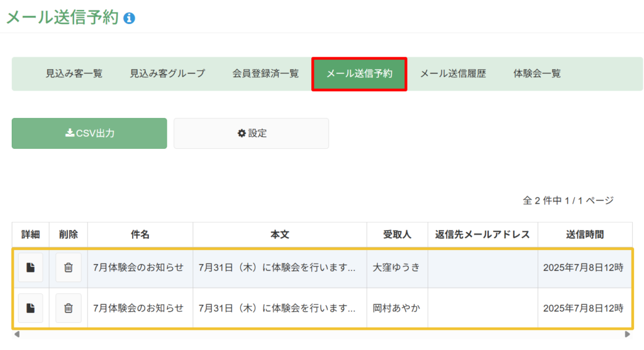Switch to the 体験会一覧 tab

(537, 74)
